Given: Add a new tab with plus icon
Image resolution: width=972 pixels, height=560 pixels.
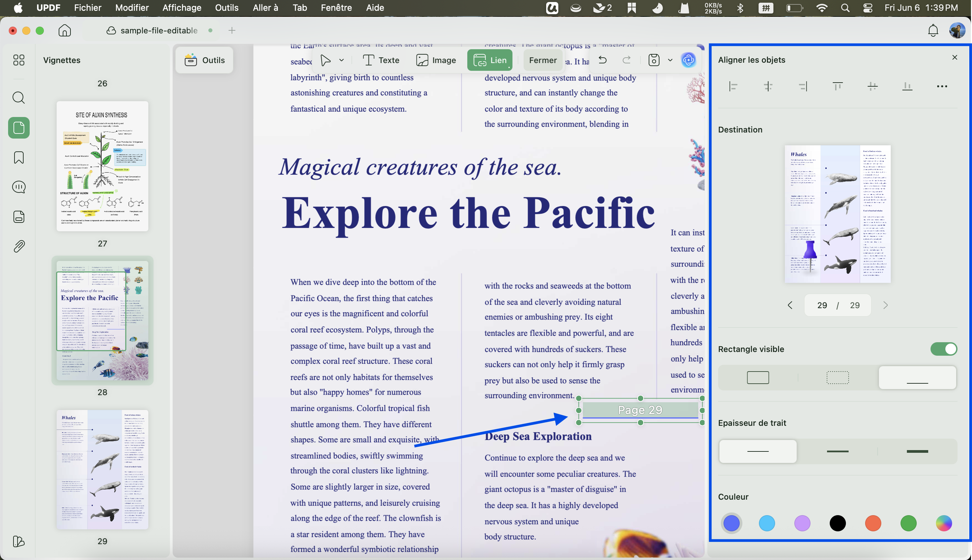Looking at the screenshot, I should click(x=232, y=30).
